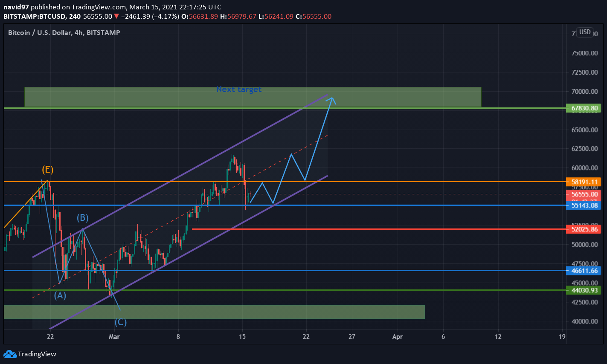Select the 58191.11 orange price label

(x=583, y=182)
